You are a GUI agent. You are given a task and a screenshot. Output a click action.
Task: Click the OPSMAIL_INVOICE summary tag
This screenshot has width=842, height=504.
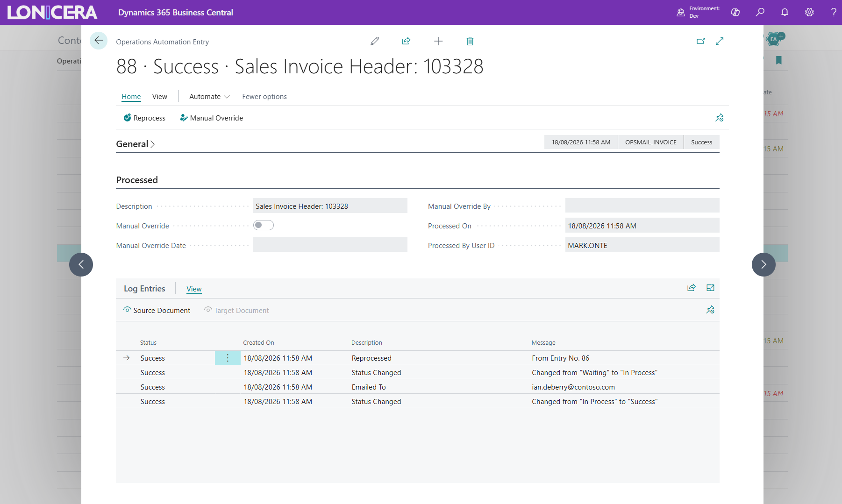651,142
